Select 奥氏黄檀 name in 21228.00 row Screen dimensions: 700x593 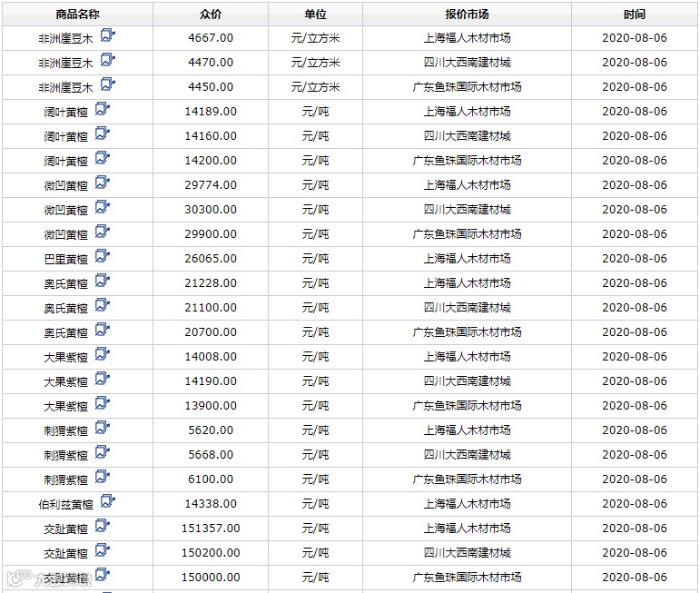(x=65, y=284)
